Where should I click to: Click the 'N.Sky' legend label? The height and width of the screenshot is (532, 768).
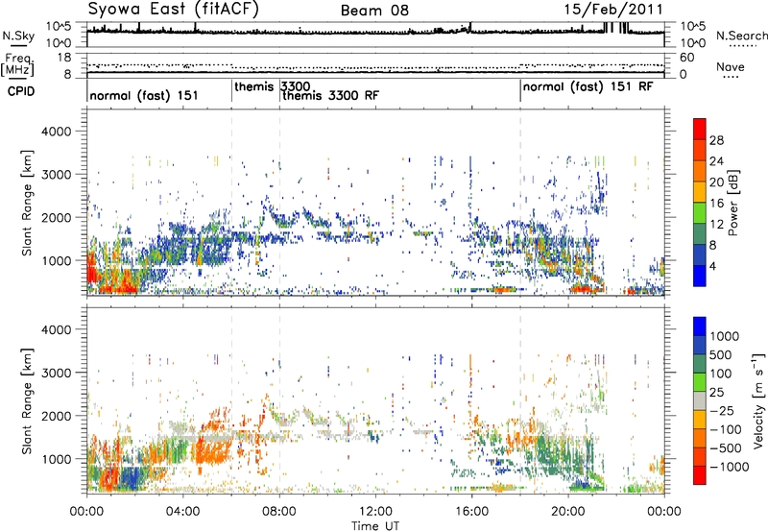coord(18,36)
